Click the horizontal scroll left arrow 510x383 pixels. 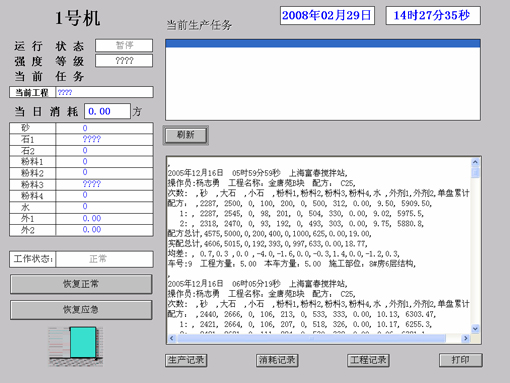(172, 338)
